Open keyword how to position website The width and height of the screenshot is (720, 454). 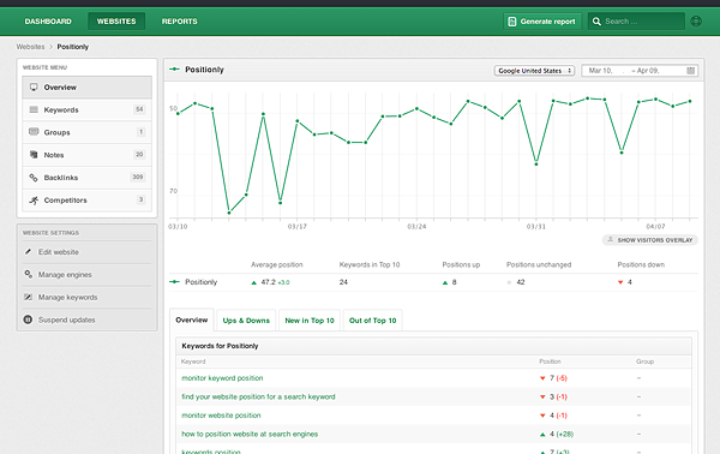point(249,434)
